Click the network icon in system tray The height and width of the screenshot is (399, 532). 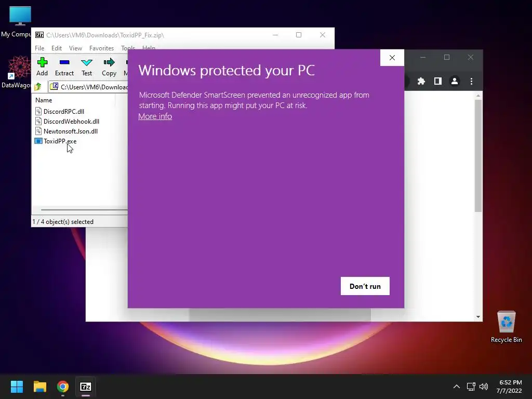pyautogui.click(x=471, y=387)
